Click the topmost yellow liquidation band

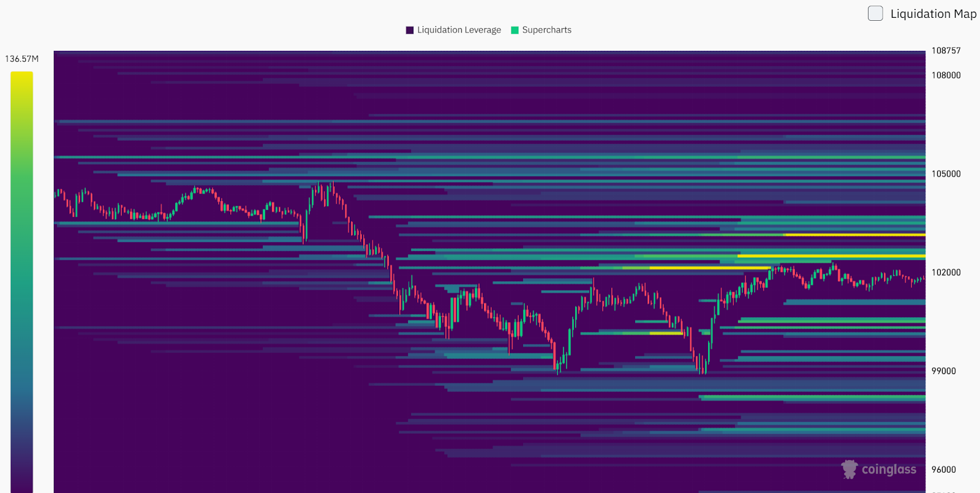click(x=854, y=235)
